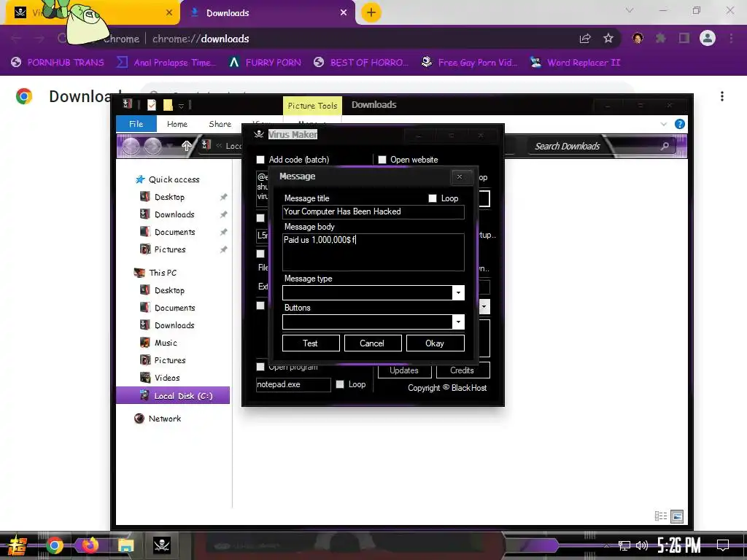The image size is (747, 560).
Task: Click the New folder icon in Explorer title bar
Action: pyautogui.click(x=168, y=105)
